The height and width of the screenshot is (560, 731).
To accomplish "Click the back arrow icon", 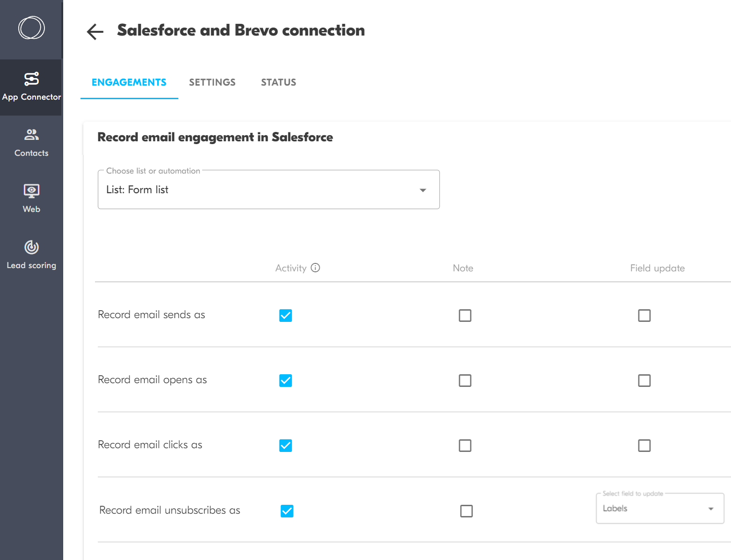I will point(95,31).
